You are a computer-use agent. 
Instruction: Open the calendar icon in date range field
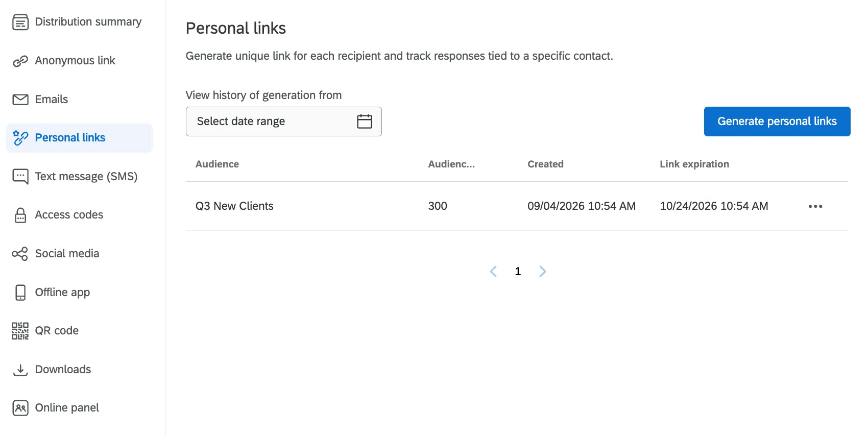(365, 122)
